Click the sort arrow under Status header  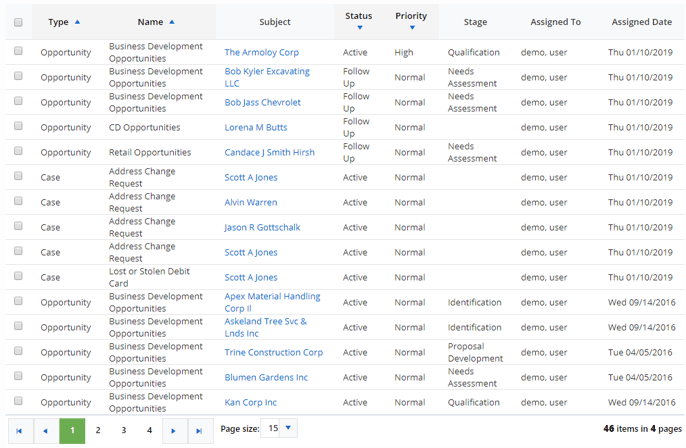(x=360, y=28)
